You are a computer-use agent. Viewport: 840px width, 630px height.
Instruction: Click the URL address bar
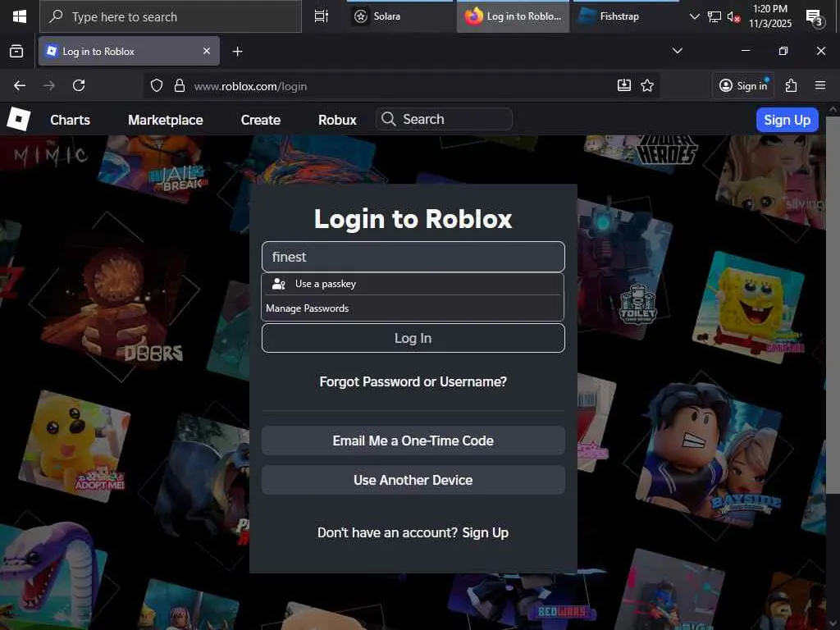pos(402,85)
